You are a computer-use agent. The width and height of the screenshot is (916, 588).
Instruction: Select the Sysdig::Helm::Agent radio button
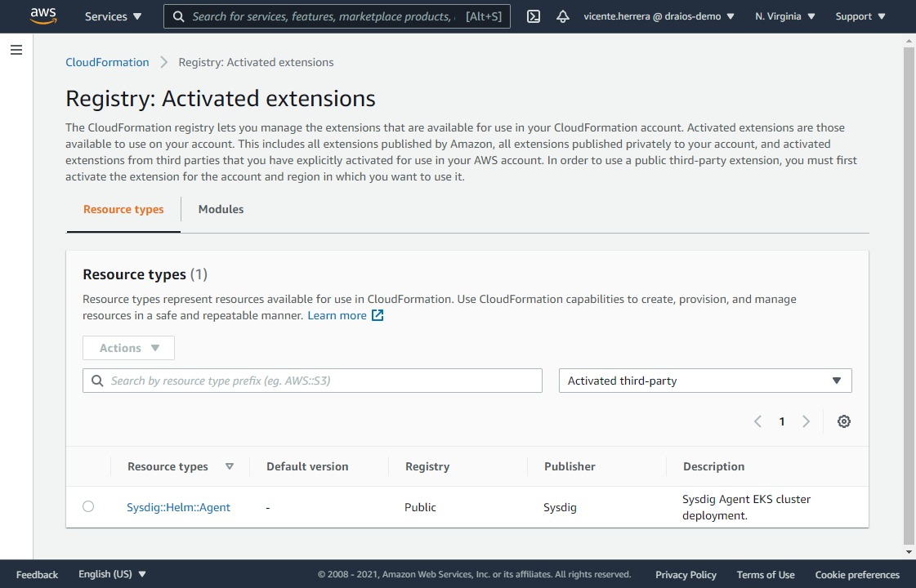[88, 506]
